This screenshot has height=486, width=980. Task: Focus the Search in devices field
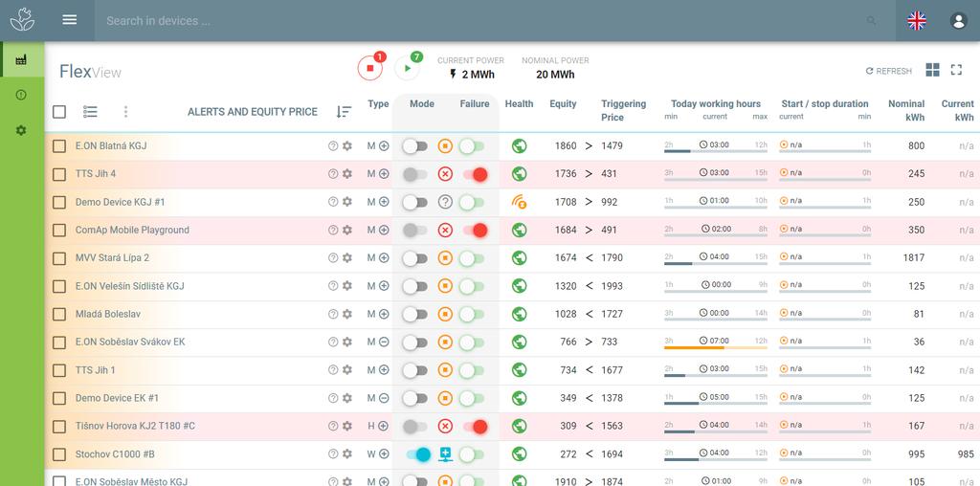point(481,21)
